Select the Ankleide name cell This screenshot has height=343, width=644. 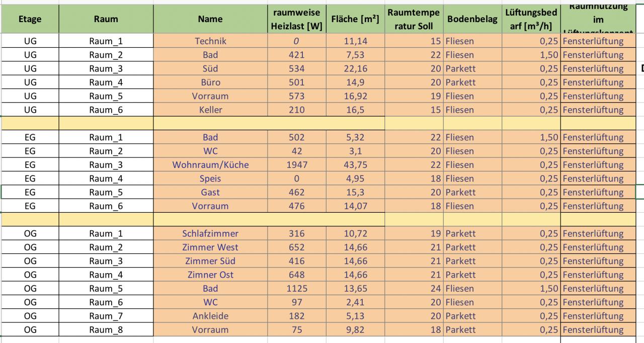(210, 316)
